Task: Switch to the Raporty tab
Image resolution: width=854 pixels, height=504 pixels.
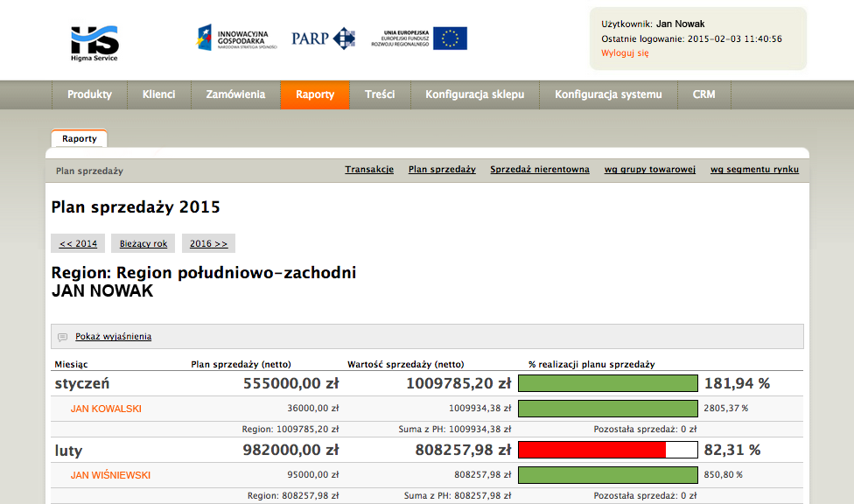Action: 80,138
